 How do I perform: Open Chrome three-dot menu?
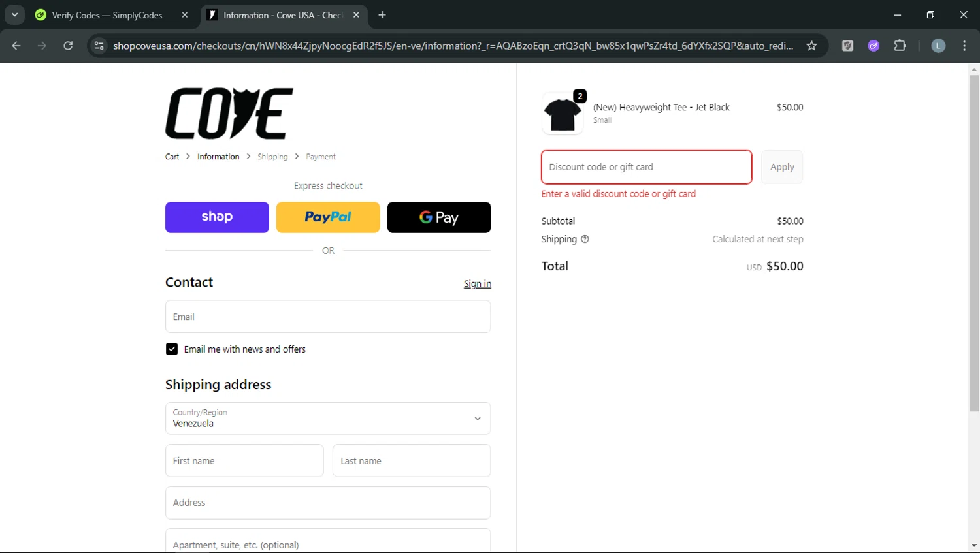coord(964,46)
